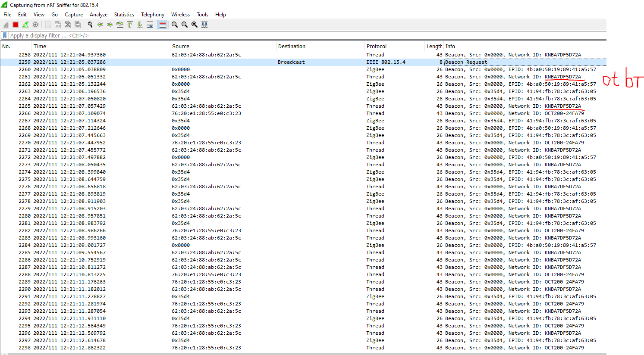Stop the live capture with the red square icon

tap(15, 25)
